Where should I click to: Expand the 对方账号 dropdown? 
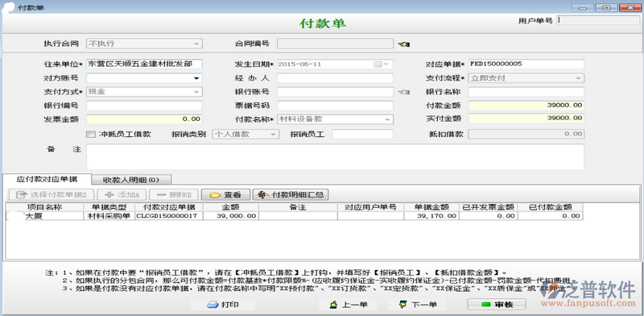(196, 78)
